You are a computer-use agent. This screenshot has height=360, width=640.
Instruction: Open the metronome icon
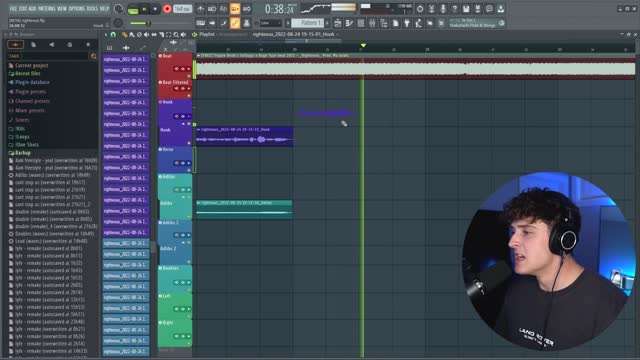(x=201, y=9)
